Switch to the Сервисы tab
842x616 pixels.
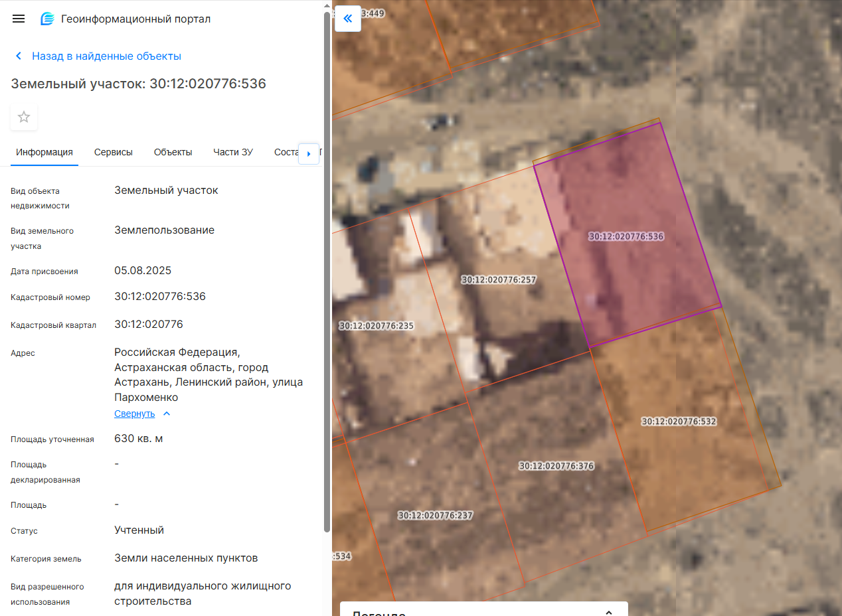(114, 152)
